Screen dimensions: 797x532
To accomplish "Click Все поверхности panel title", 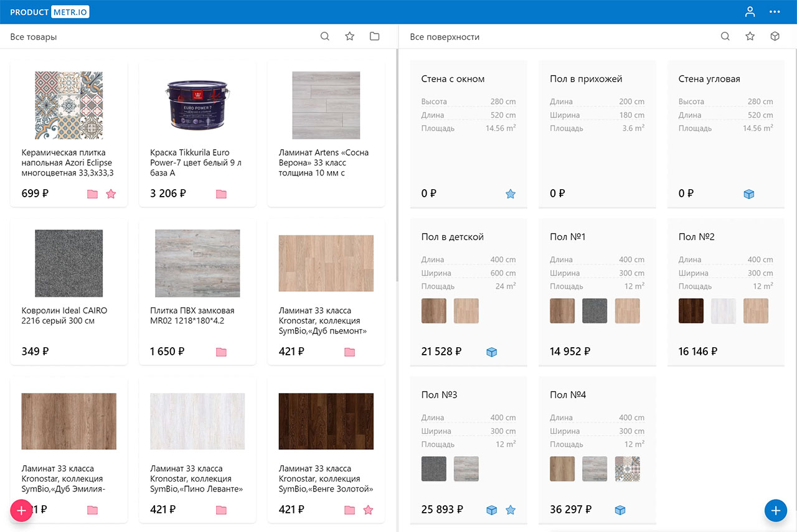I will pyautogui.click(x=445, y=37).
